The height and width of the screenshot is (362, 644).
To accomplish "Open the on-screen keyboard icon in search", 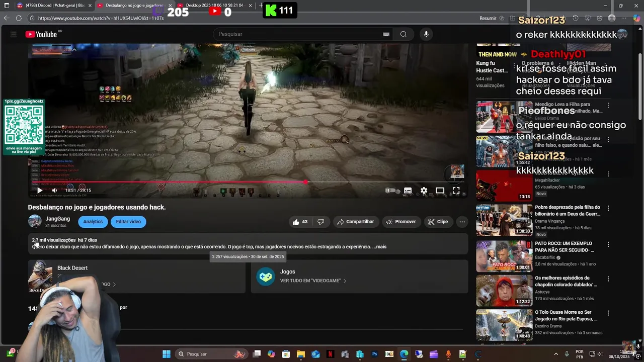I will click(386, 34).
